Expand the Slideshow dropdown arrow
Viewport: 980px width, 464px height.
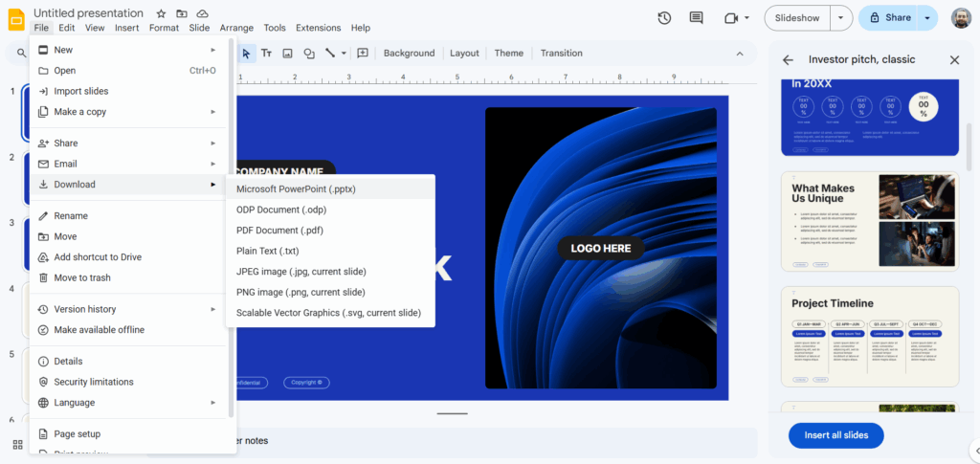pos(840,18)
